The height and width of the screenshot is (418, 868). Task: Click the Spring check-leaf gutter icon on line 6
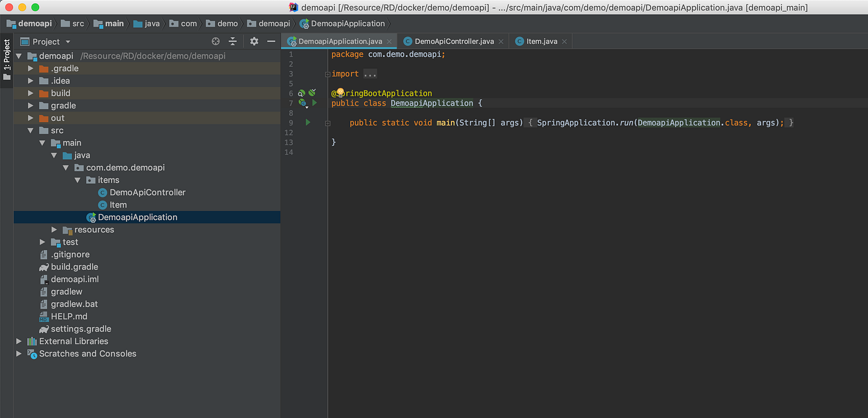point(312,93)
